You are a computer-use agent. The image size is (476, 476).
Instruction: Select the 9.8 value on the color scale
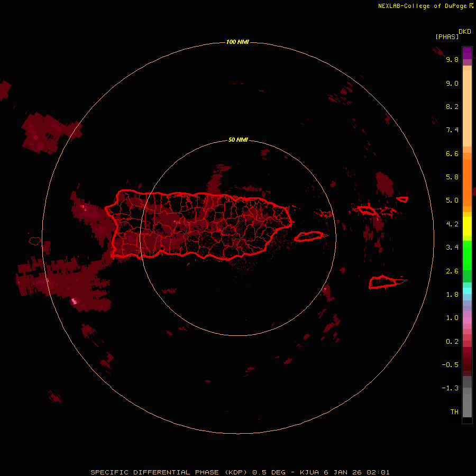(x=452, y=59)
